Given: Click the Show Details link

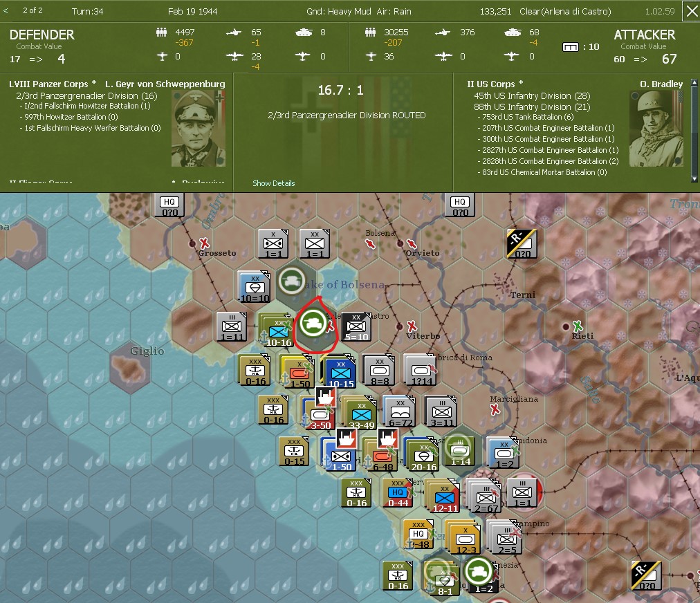Looking at the screenshot, I should tap(274, 183).
